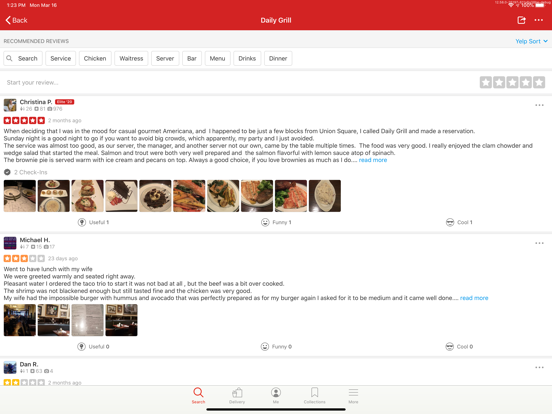Mark Christina's review Funny
Image resolution: width=552 pixels, height=414 pixels.
tap(276, 222)
